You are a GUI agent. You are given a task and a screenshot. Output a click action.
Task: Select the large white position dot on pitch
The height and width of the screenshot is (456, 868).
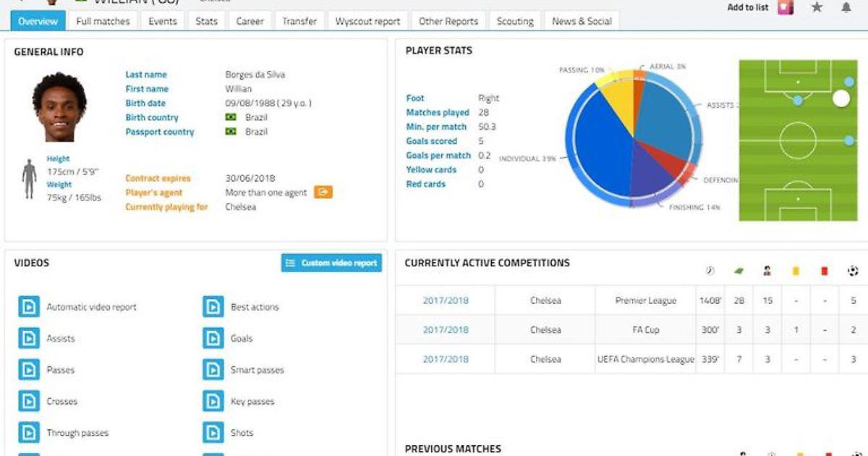tap(841, 98)
